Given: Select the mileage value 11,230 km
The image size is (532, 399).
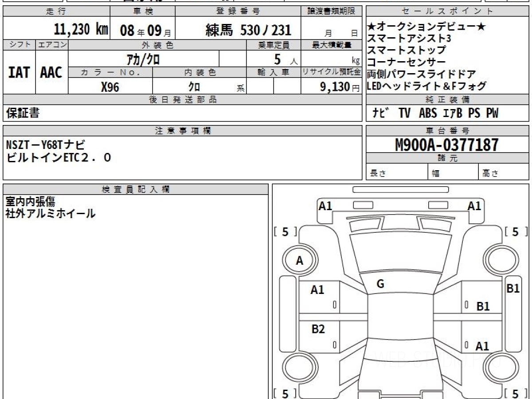Looking at the screenshot, I should [x=81, y=30].
